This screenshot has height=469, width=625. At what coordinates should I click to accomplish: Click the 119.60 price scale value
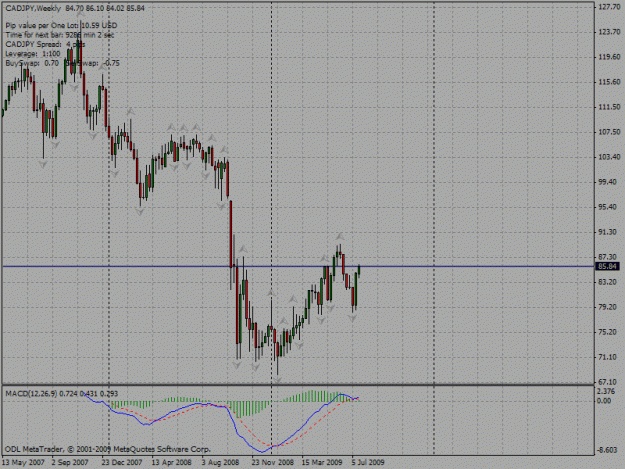tap(609, 57)
